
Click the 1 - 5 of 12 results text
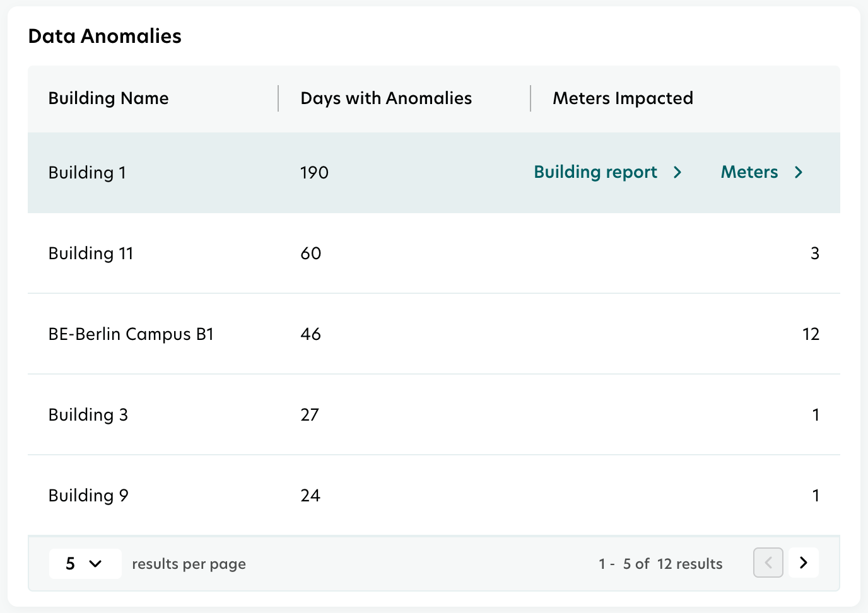(660, 564)
